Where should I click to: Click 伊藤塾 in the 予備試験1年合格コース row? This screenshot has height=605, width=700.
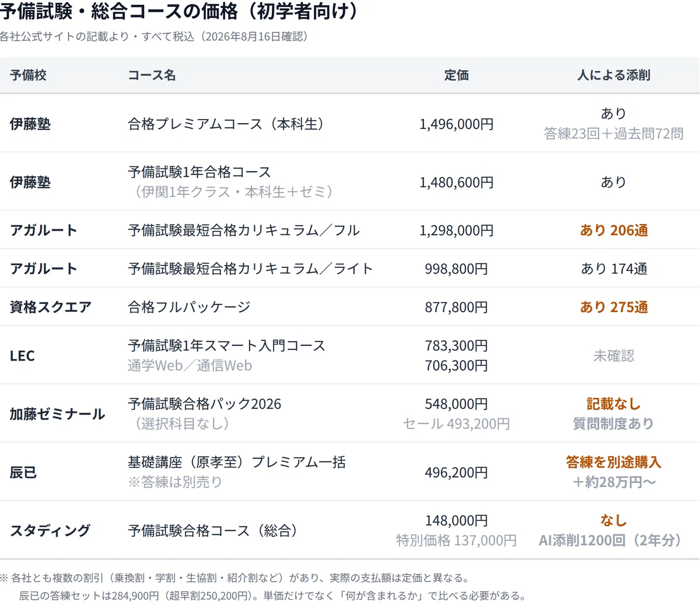pyautogui.click(x=30, y=183)
